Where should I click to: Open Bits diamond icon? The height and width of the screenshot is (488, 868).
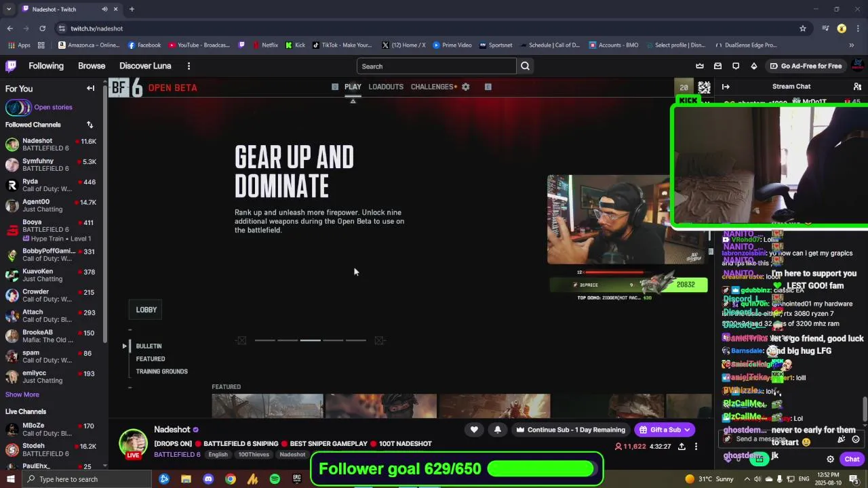click(x=753, y=66)
